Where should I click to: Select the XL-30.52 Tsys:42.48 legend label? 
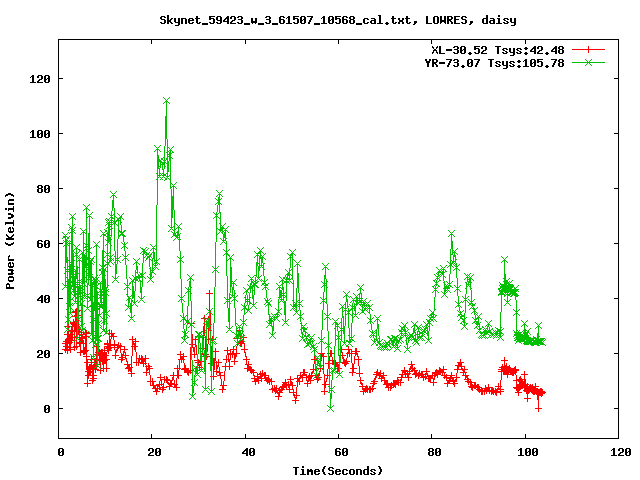click(x=498, y=50)
